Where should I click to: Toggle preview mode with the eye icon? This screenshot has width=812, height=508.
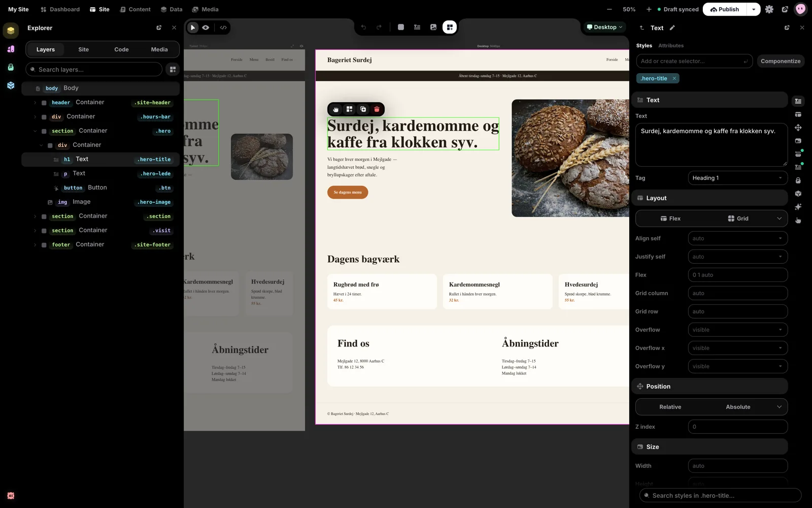206,27
